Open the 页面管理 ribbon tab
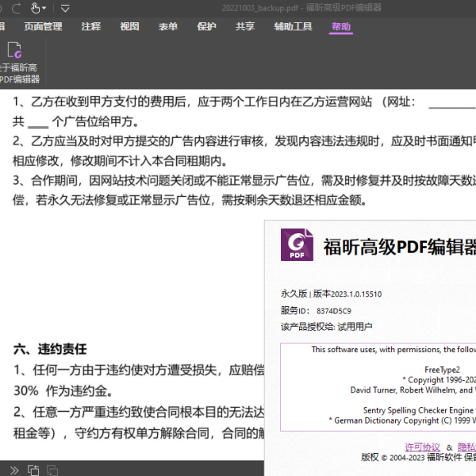The height and width of the screenshot is (476, 476). [x=43, y=27]
